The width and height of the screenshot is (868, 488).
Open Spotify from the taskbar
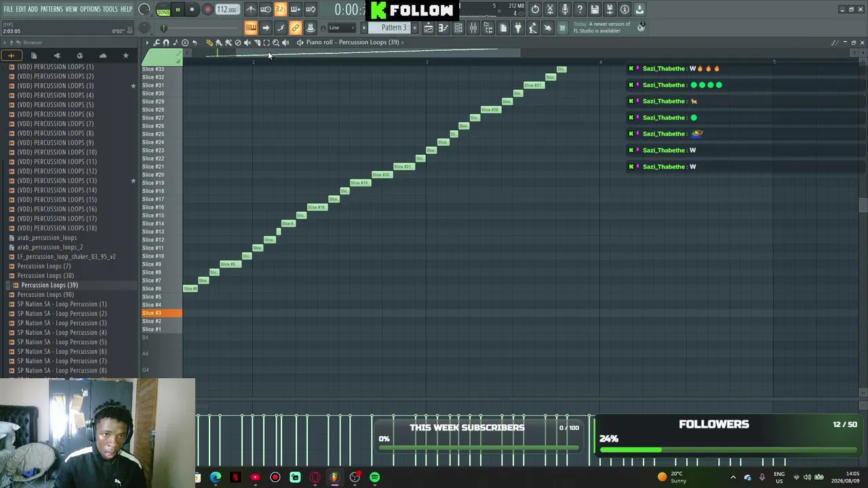pos(374,477)
